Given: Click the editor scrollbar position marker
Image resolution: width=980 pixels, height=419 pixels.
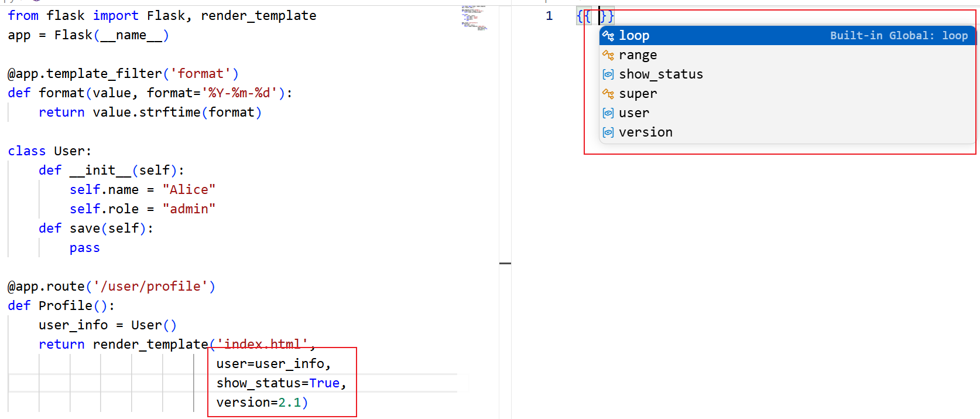Looking at the screenshot, I should click(505, 263).
